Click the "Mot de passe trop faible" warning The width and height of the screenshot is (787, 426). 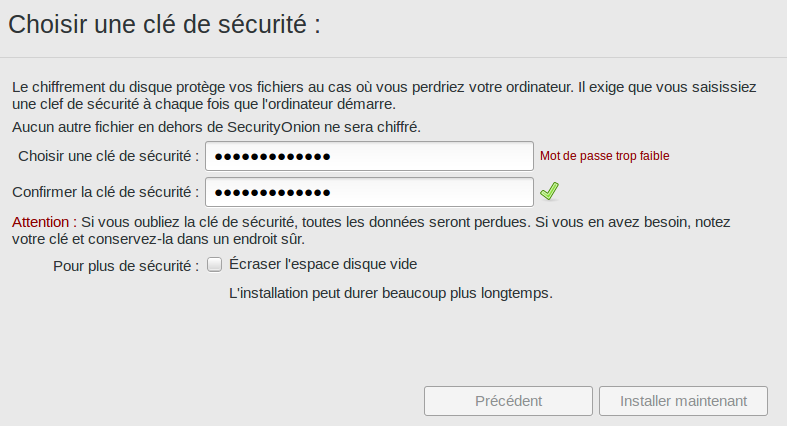(x=604, y=156)
